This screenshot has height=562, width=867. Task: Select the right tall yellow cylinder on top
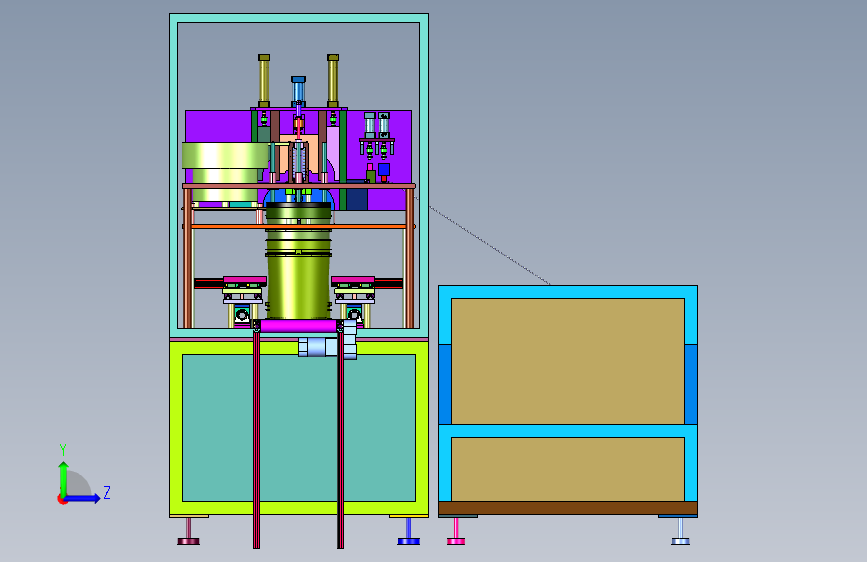tap(333, 81)
